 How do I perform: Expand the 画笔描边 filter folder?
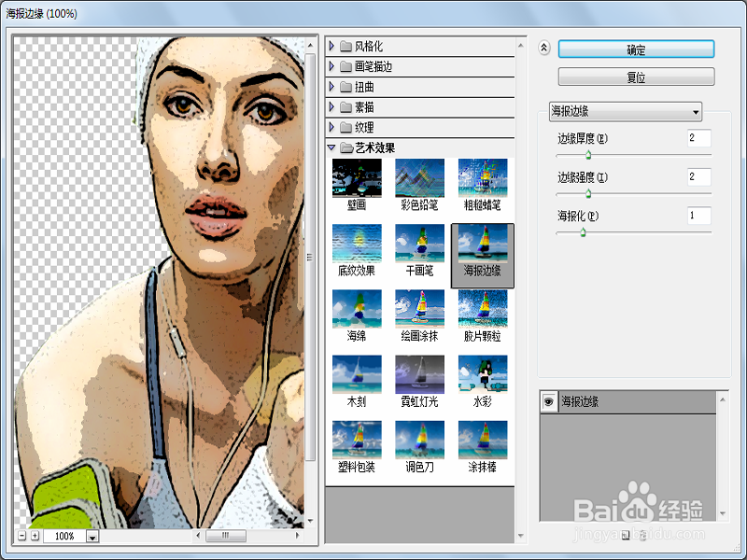point(332,66)
